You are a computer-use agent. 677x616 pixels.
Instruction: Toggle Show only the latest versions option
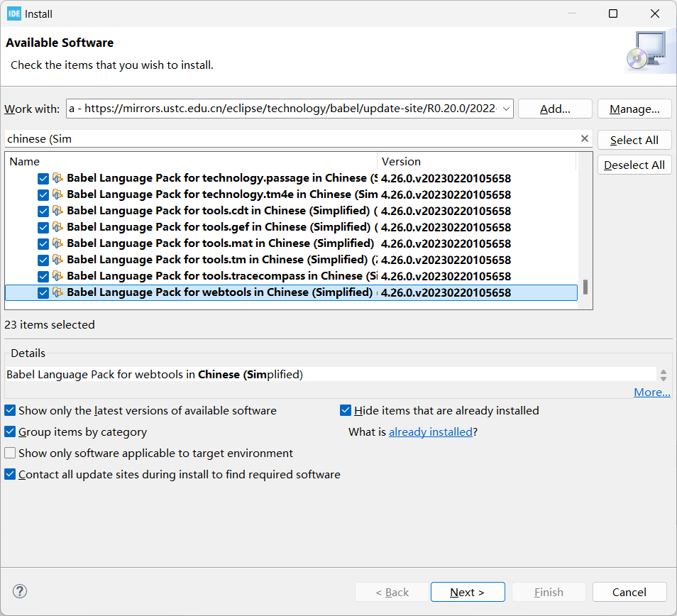10,410
